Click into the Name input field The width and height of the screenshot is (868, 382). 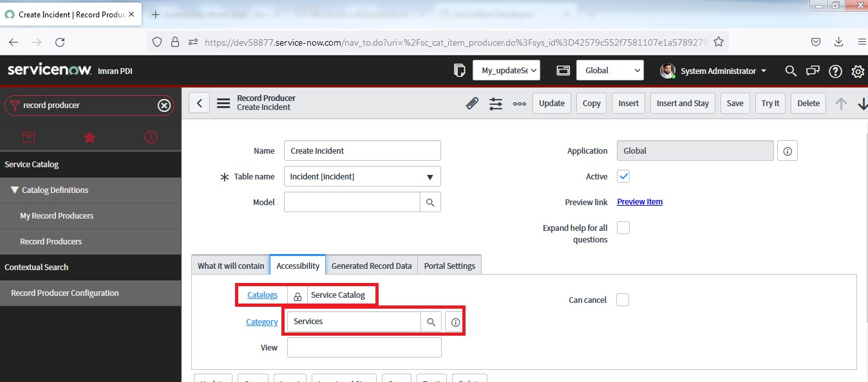[x=362, y=150]
